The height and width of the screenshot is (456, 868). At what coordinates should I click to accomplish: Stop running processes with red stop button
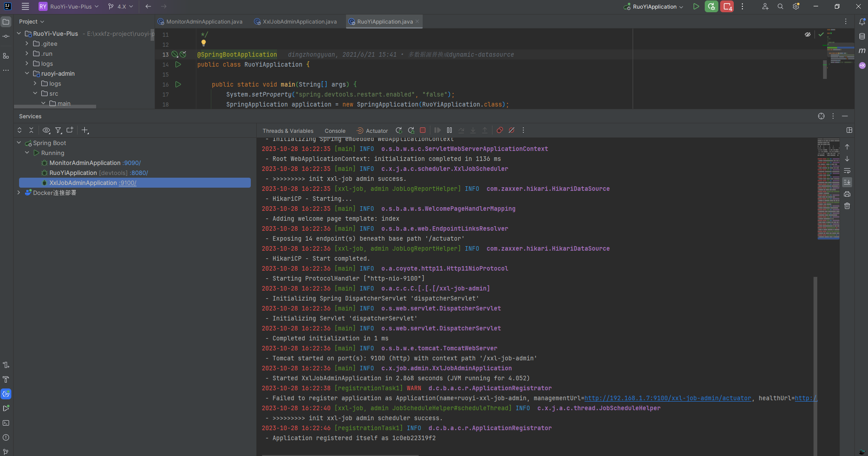click(x=727, y=6)
